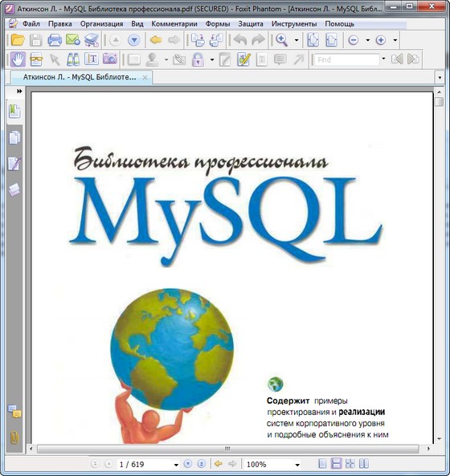The image size is (450, 476).
Task: Open the Инструменты menu
Action: pos(294,23)
